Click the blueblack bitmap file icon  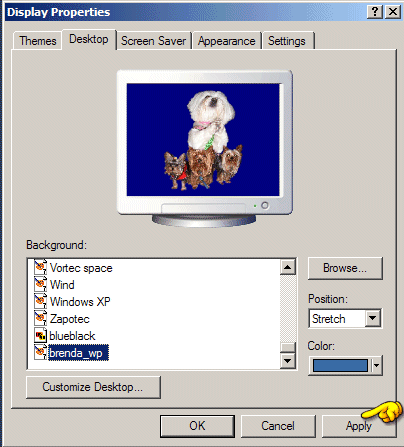click(x=40, y=335)
